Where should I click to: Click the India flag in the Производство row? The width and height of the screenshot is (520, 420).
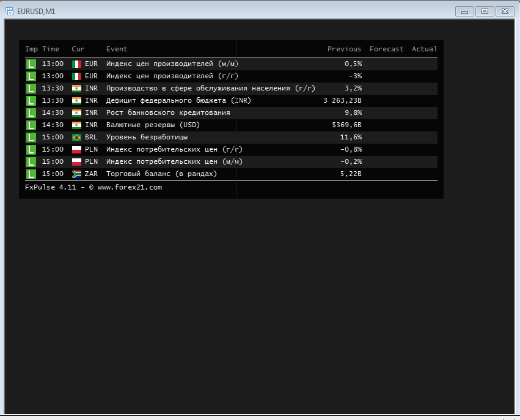[x=76, y=89]
